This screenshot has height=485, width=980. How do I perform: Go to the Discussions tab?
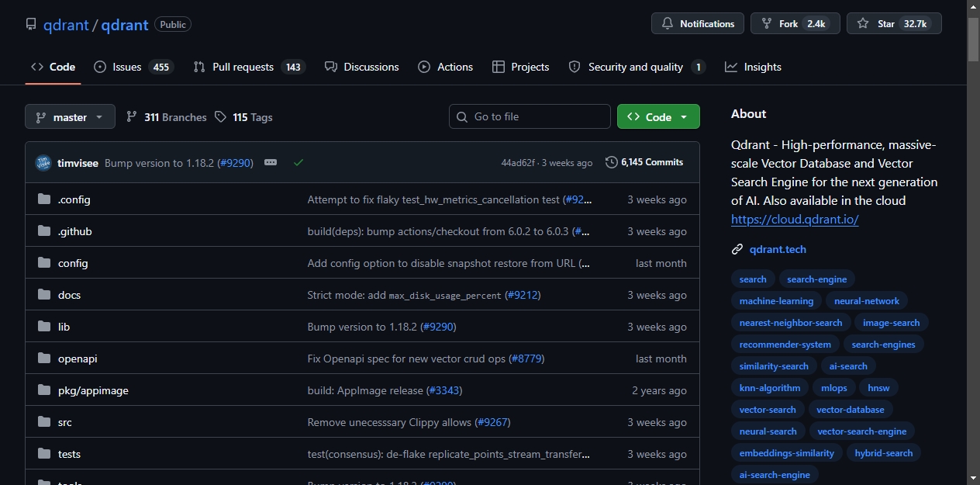pyautogui.click(x=362, y=67)
